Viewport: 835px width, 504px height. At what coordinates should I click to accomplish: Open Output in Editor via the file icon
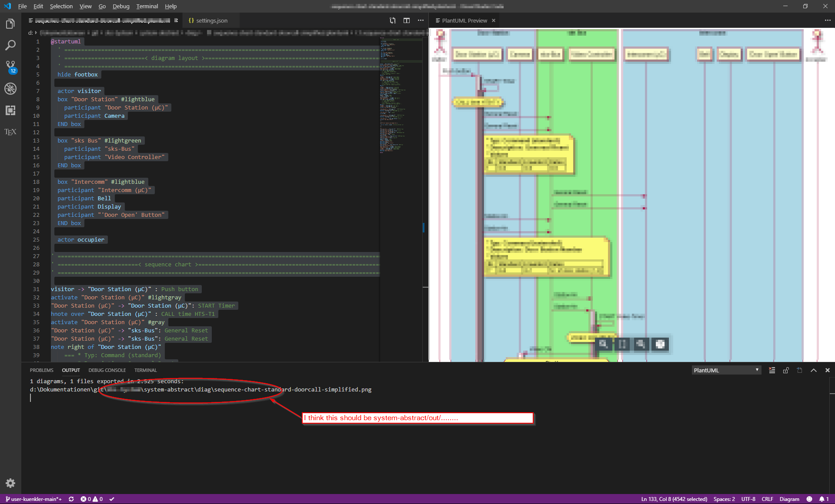(800, 370)
